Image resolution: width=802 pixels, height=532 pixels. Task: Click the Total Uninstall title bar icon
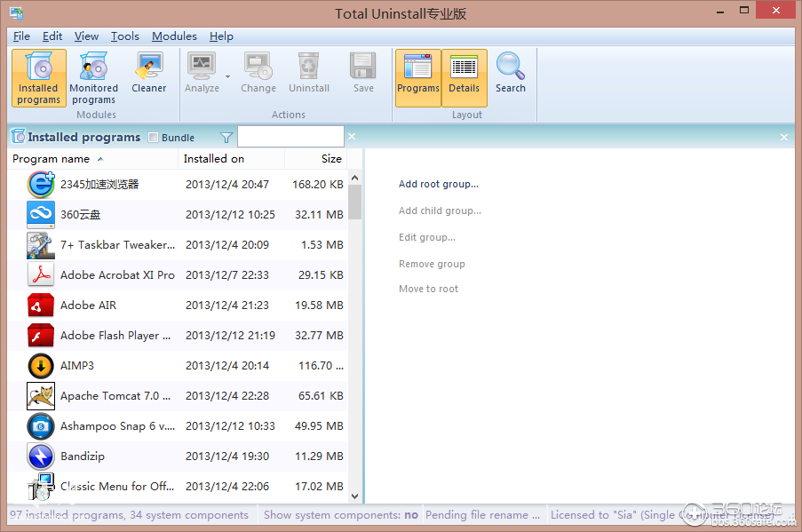click(x=16, y=13)
